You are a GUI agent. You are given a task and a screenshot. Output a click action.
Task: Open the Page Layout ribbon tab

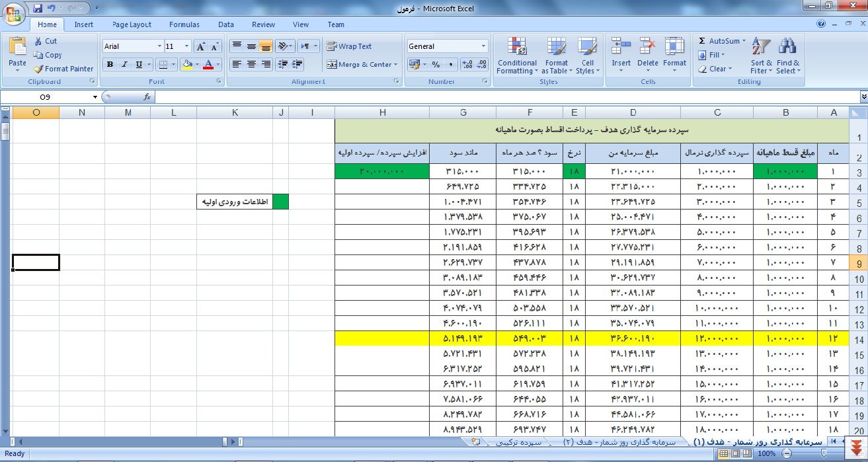tap(132, 24)
